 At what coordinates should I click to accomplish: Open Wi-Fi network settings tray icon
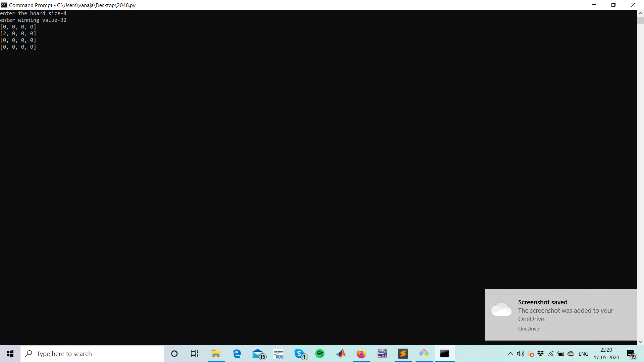[x=551, y=354]
